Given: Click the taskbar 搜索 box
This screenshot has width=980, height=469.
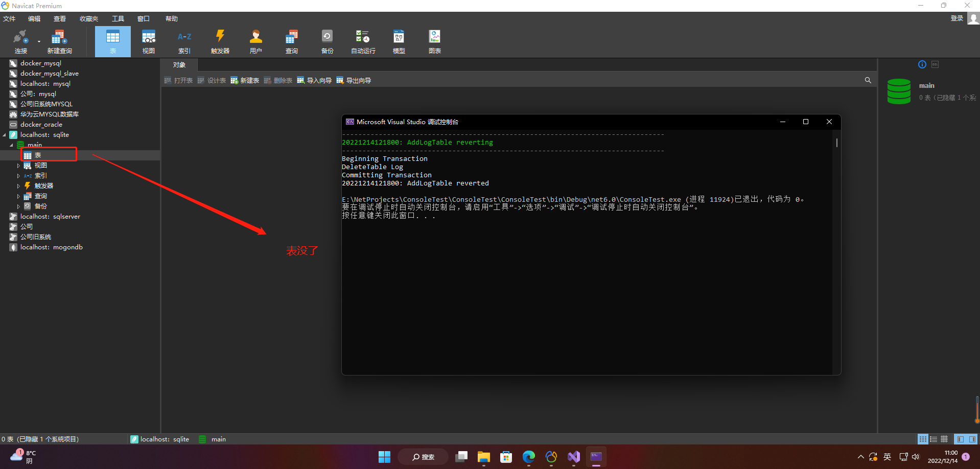Looking at the screenshot, I should [423, 457].
